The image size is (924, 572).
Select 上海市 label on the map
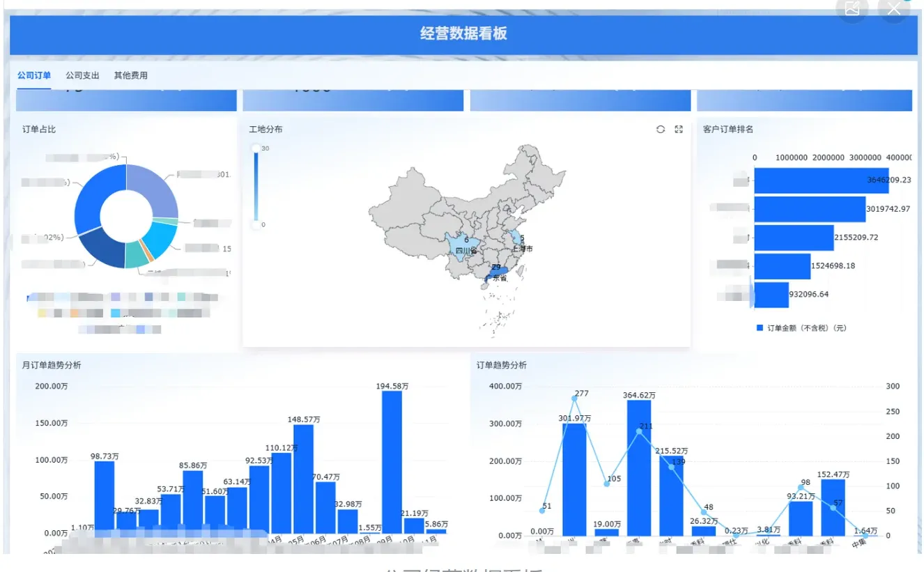[x=522, y=249]
